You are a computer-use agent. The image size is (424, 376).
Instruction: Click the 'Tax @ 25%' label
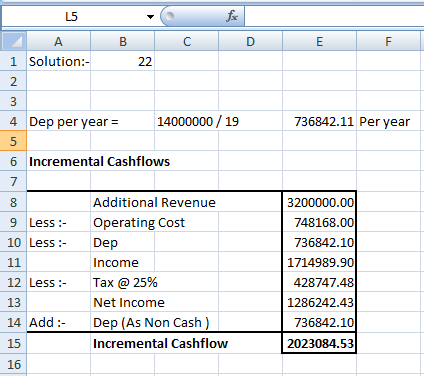coord(125,282)
